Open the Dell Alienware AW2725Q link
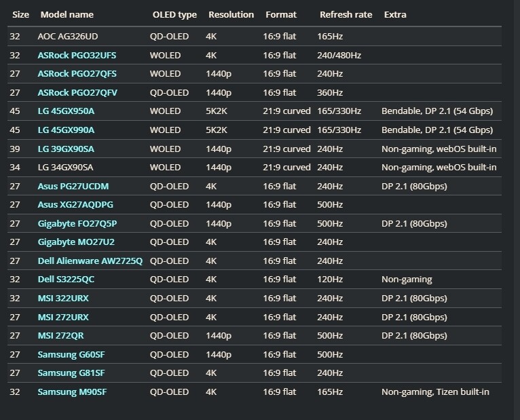This screenshot has height=420, width=520. (x=90, y=261)
